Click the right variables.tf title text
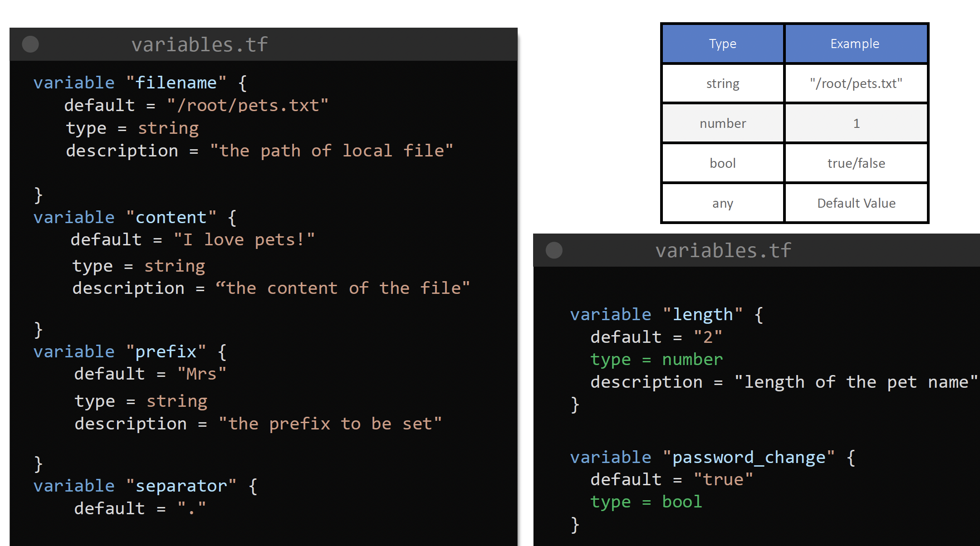 tap(723, 250)
